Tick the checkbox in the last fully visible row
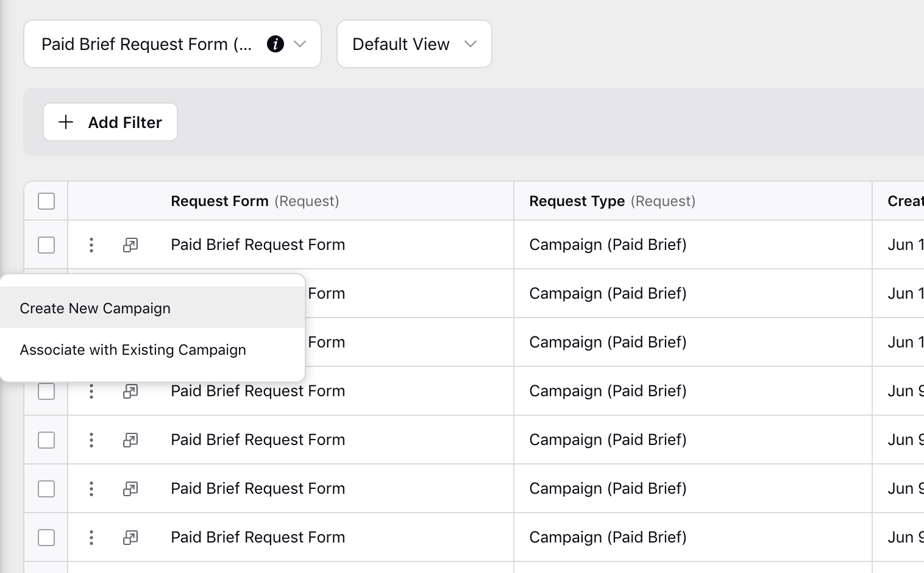 46,538
